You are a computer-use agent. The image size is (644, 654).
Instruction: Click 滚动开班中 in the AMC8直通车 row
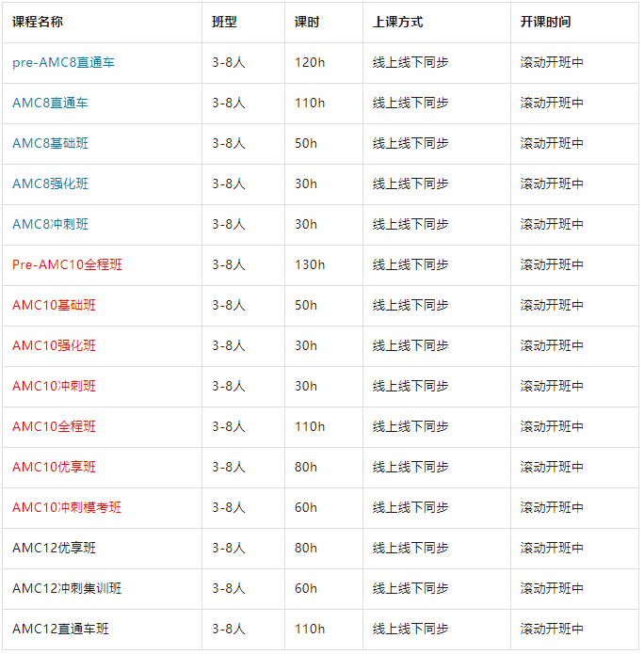pyautogui.click(x=552, y=103)
